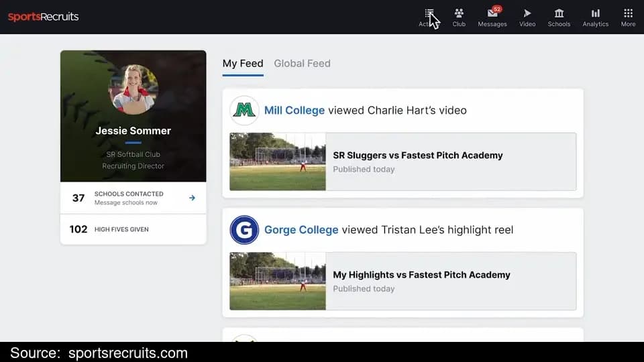Screen dimensions: 644x362
Task: Open My Highlights video thumbnail
Action: 278,281
